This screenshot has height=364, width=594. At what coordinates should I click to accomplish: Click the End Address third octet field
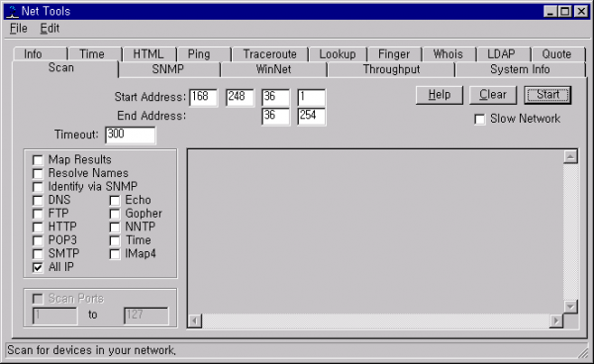coord(276,116)
